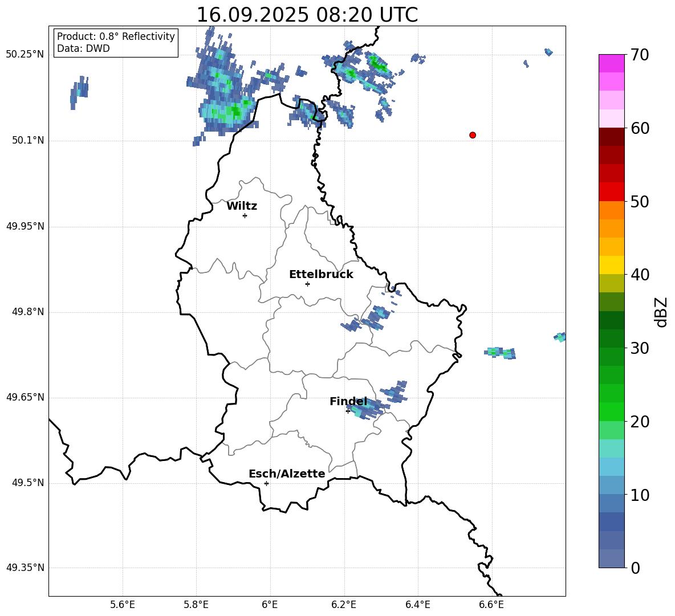The width and height of the screenshot is (675, 616).
Task: Click the Ettelbruck station cross marker
Action: 307,284
